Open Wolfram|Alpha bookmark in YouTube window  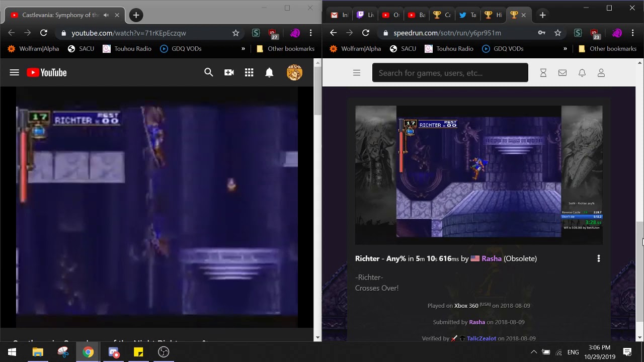coord(33,49)
